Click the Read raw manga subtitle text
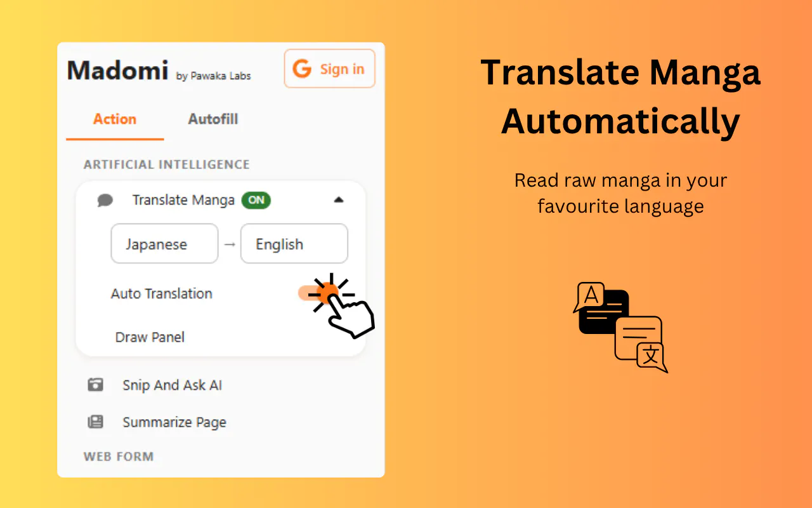Viewport: 812px width, 508px height. [620, 193]
